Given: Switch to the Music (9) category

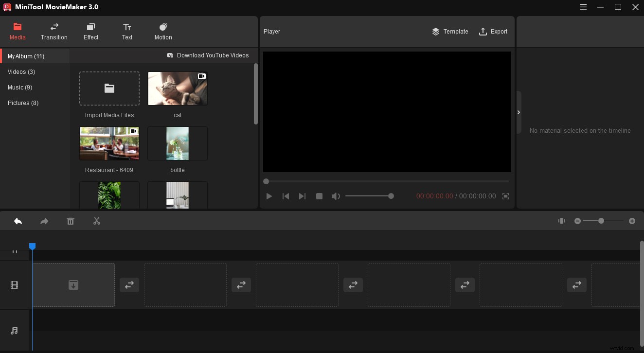Looking at the screenshot, I should pos(20,87).
